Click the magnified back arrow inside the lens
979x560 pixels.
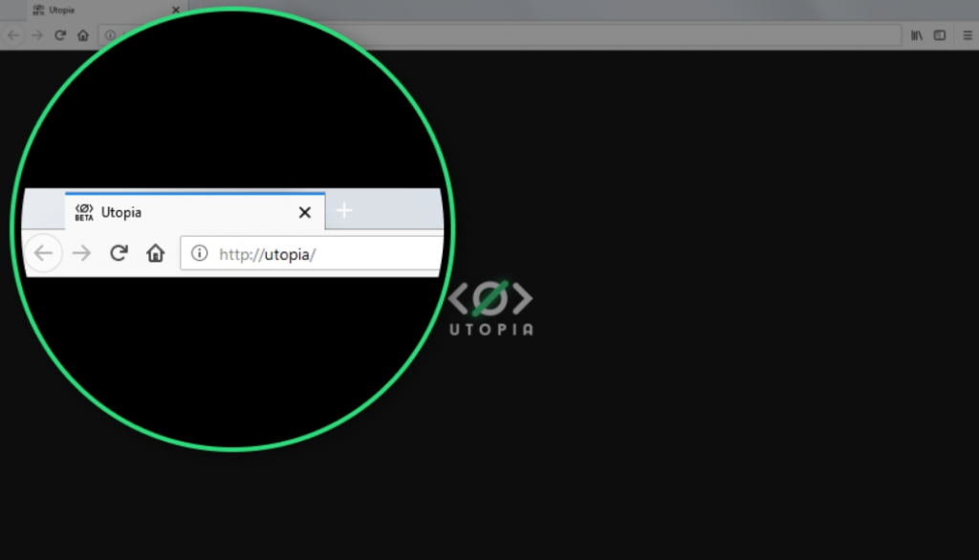click(44, 252)
